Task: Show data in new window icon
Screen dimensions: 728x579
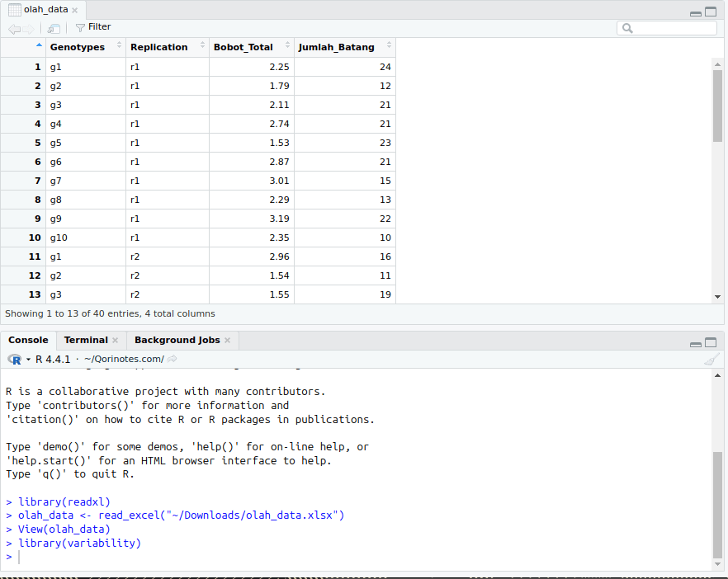Action: pyautogui.click(x=54, y=28)
